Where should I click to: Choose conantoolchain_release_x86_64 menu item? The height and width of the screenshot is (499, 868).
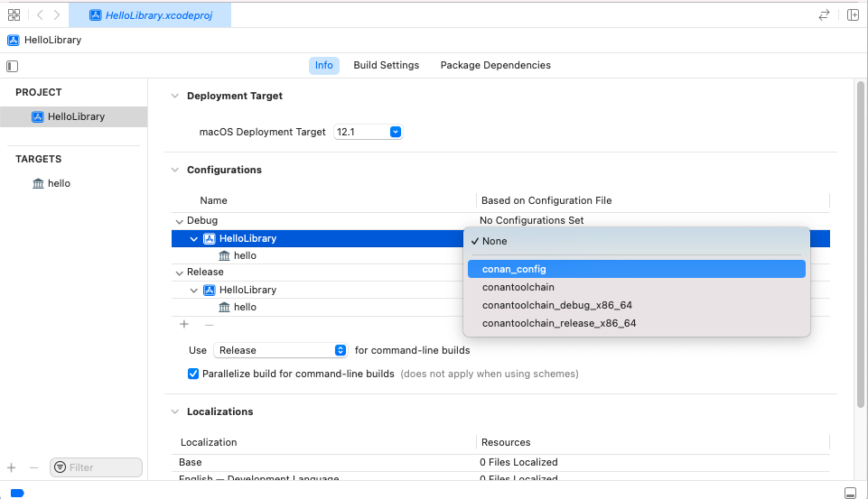click(x=637, y=323)
